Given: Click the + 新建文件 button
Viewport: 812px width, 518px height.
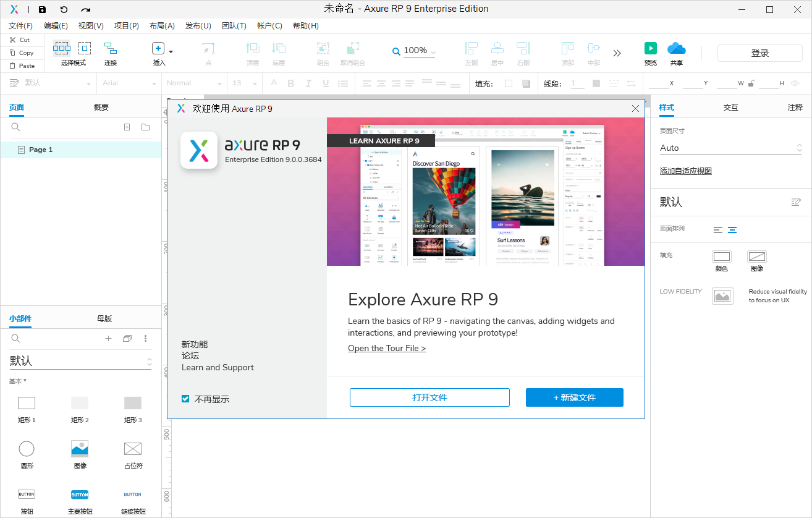Looking at the screenshot, I should (575, 397).
